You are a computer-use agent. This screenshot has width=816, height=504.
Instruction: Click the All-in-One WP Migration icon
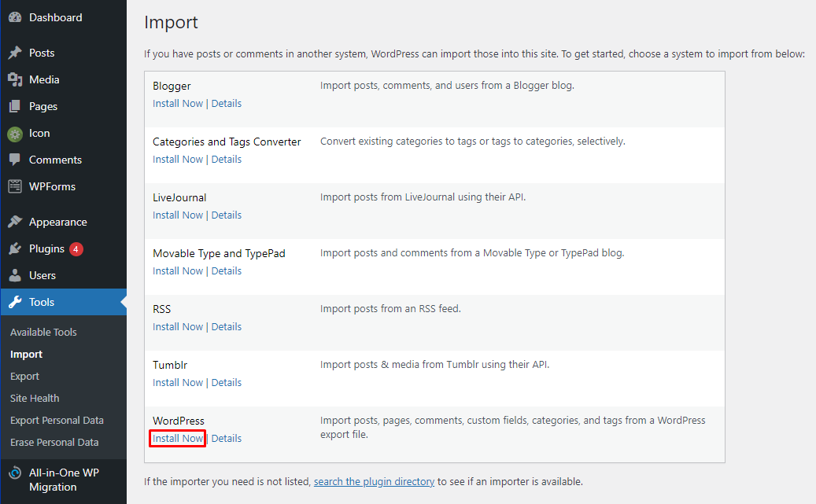pos(15,473)
